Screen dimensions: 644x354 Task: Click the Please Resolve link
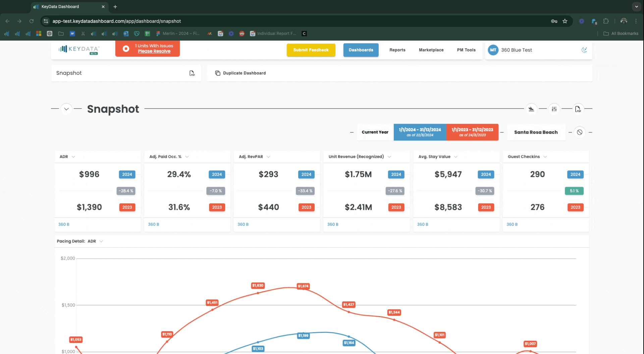pyautogui.click(x=154, y=51)
